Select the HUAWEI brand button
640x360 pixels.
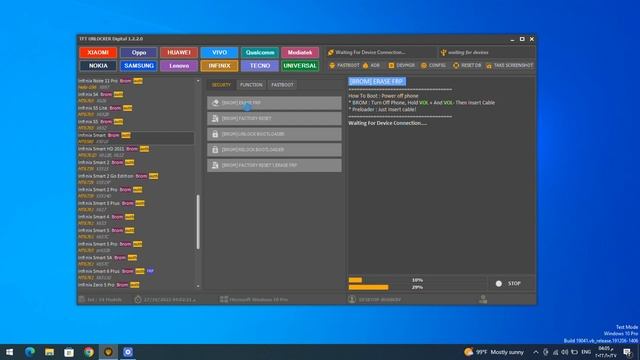tap(179, 53)
